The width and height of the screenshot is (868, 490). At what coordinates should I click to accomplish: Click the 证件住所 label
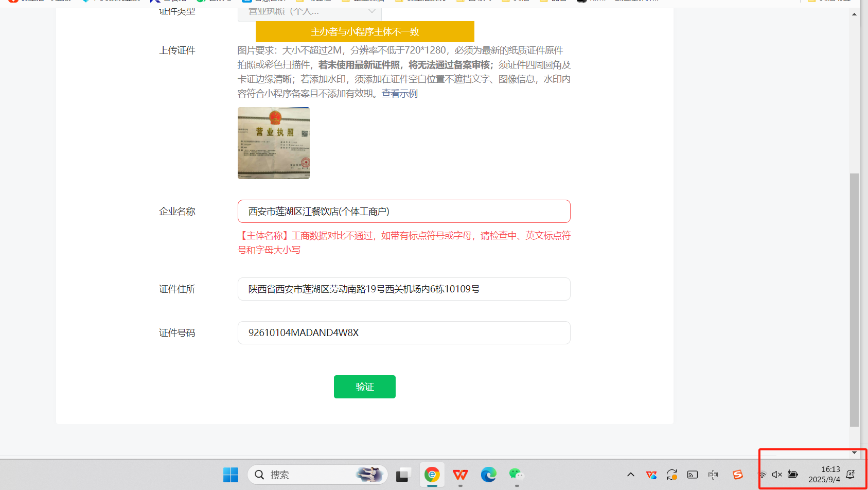[x=177, y=289]
